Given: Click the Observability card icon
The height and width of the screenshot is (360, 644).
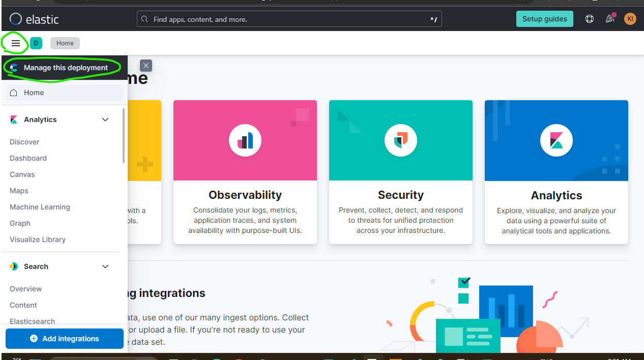Looking at the screenshot, I should tap(245, 140).
